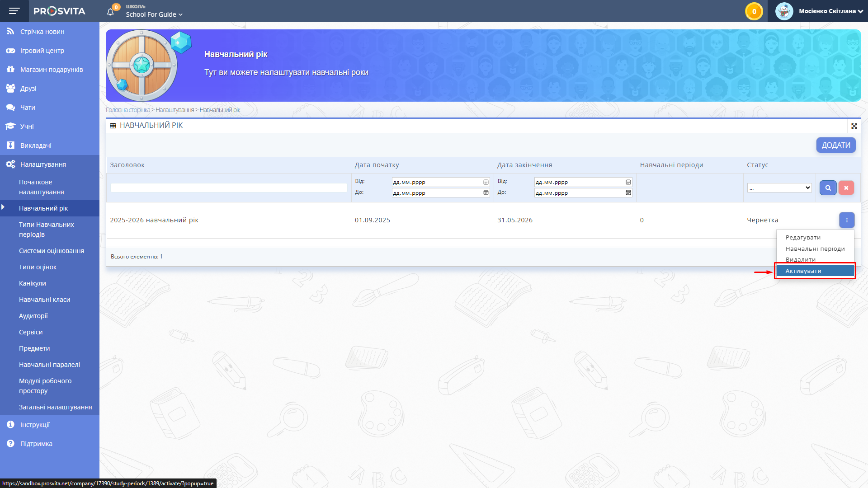Collapse the Налаштування sidebar section
Viewport: 868px width, 488px height.
[x=43, y=164]
